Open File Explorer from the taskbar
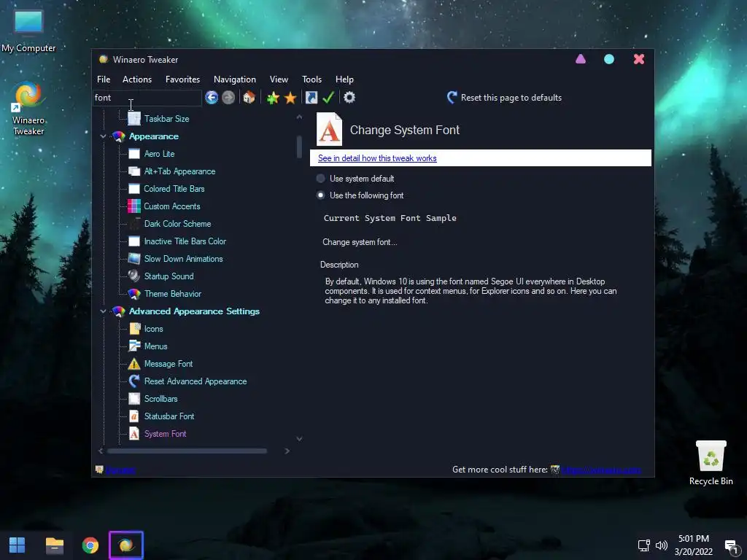This screenshot has width=747, height=560. point(54,545)
